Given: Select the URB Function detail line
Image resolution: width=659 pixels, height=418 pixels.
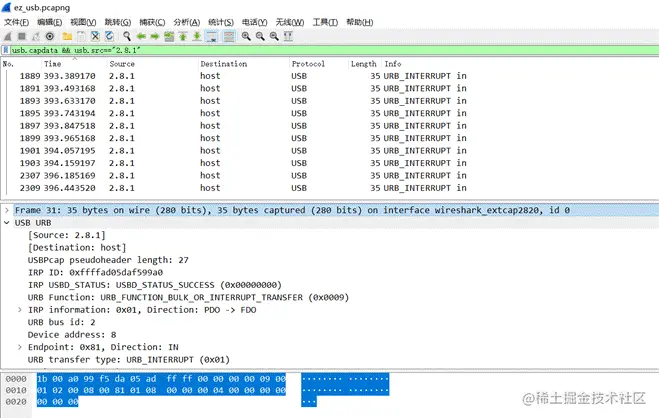Looking at the screenshot, I should [x=188, y=297].
